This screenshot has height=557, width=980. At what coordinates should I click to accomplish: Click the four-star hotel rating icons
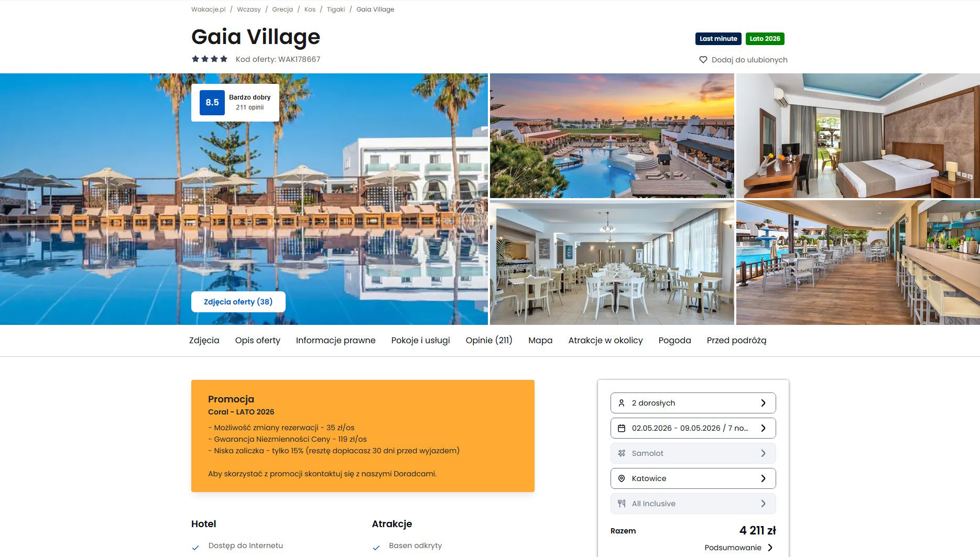pyautogui.click(x=210, y=59)
